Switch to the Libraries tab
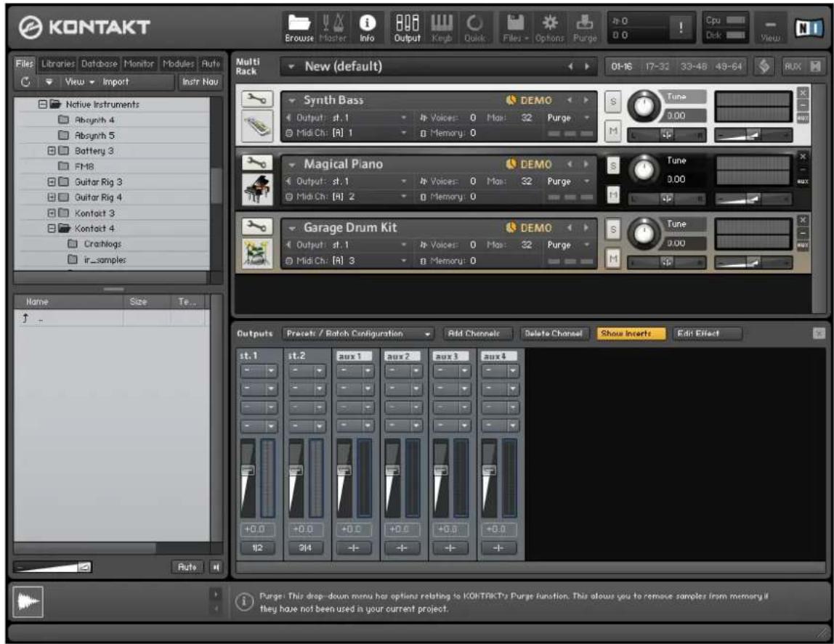This screenshot has width=834, height=644. [x=58, y=64]
